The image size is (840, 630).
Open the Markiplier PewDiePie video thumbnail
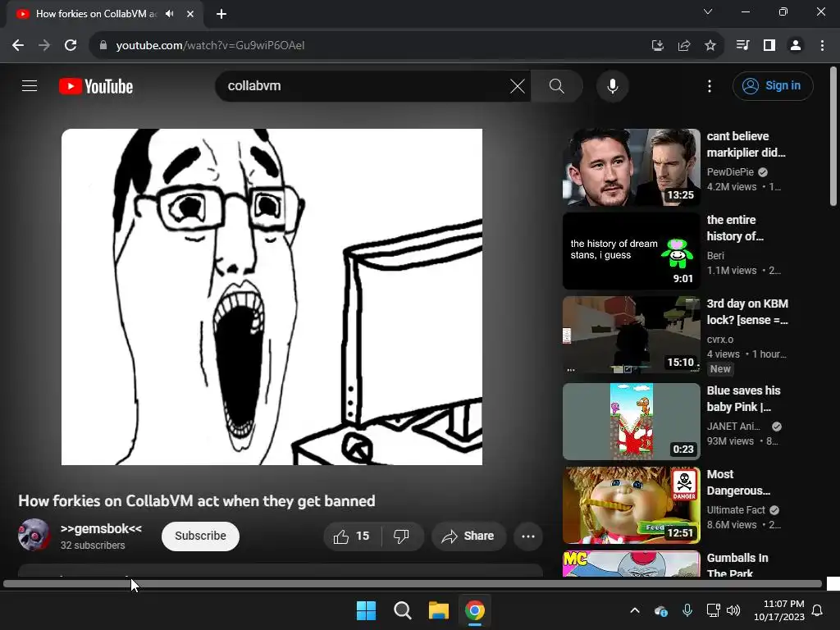point(631,167)
